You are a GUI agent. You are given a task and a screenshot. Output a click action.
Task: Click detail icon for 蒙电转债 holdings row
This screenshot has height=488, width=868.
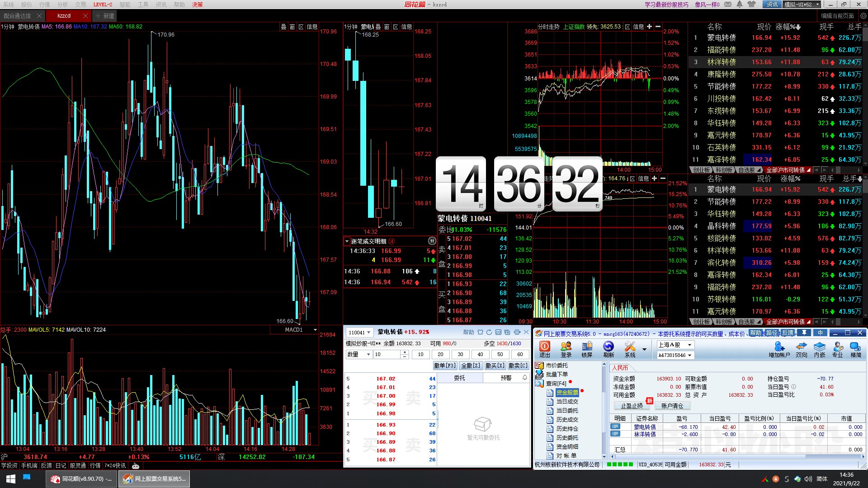(x=615, y=427)
